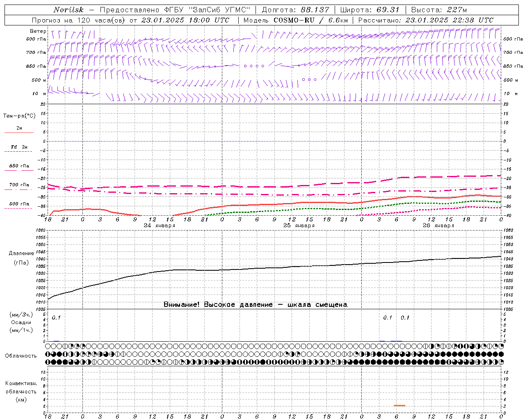The width and height of the screenshot is (525, 420).
Task: Click the 2м temperature legend entry
Action: (19, 128)
